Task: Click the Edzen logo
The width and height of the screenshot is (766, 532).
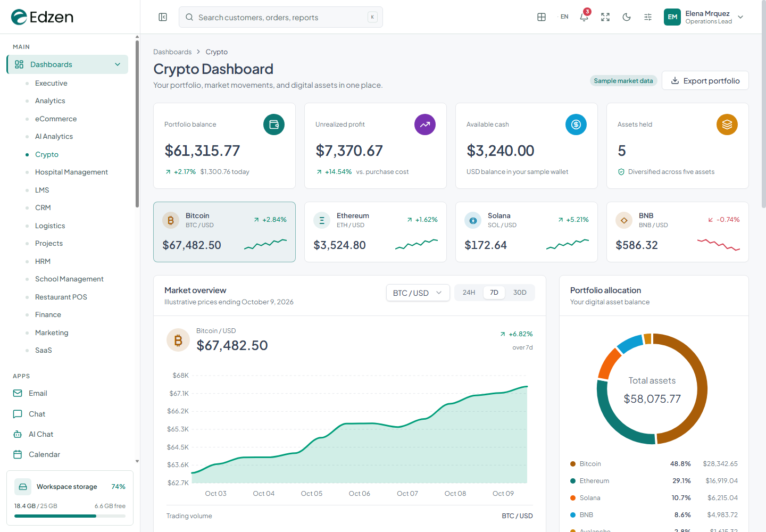Action: tap(42, 17)
